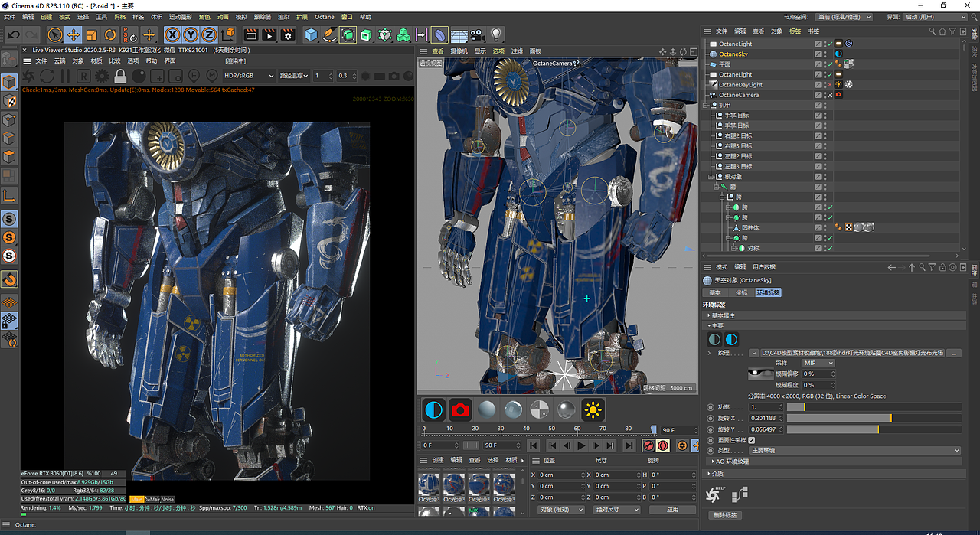
Task: Toggle the Y axis lock
Action: coord(191,34)
